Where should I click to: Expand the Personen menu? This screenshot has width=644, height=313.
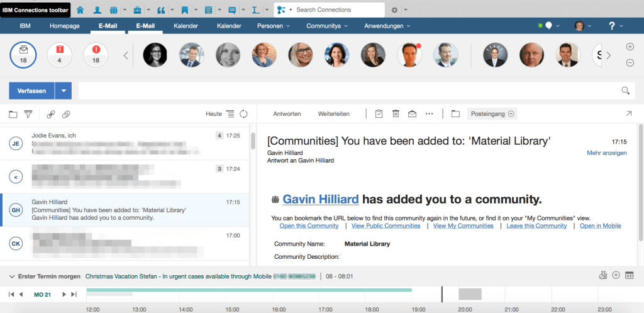point(273,26)
